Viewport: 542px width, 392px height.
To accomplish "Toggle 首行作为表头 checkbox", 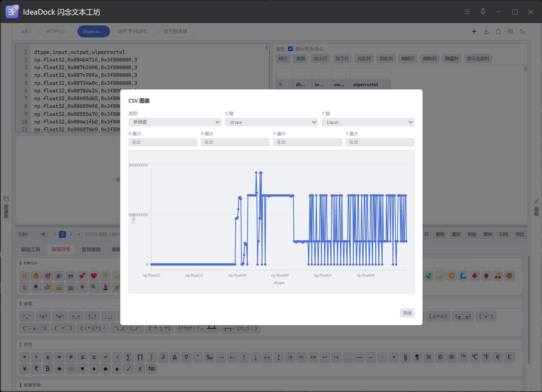I will point(290,49).
